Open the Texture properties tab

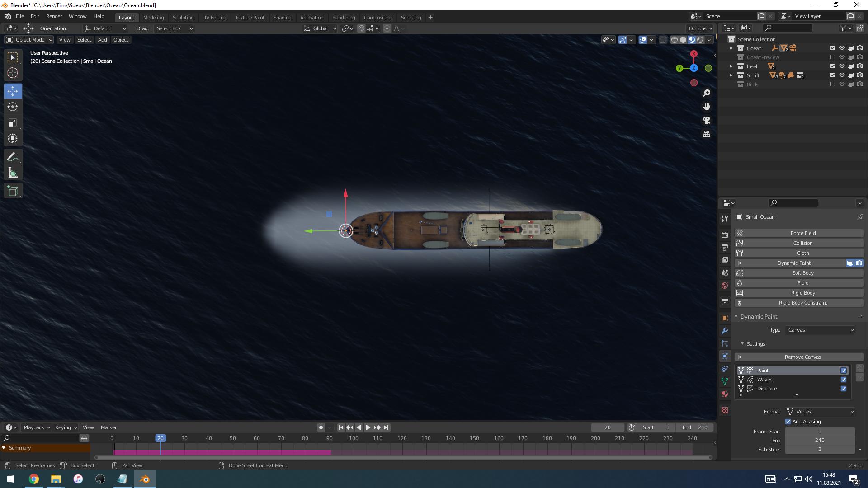point(725,410)
